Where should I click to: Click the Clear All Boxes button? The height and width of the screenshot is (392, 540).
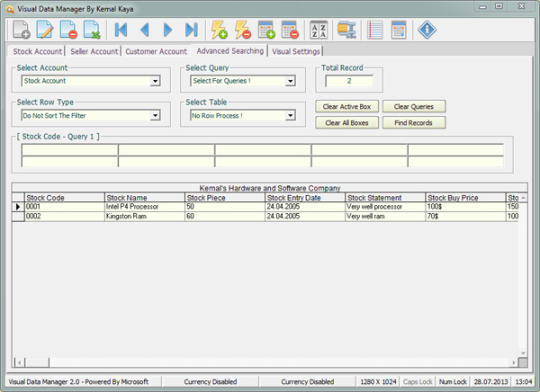coord(347,123)
